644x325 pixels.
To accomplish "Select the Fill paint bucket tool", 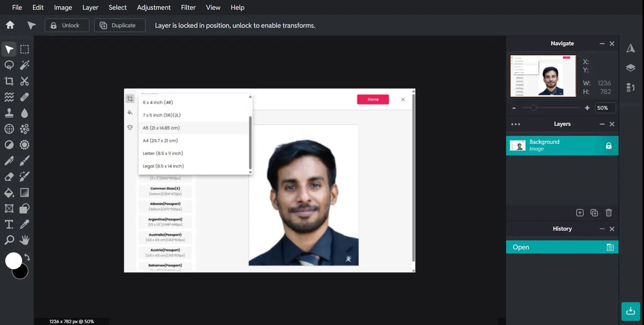I will [9, 192].
